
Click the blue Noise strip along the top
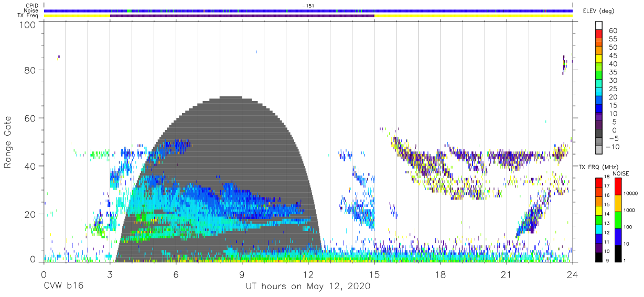click(x=308, y=10)
